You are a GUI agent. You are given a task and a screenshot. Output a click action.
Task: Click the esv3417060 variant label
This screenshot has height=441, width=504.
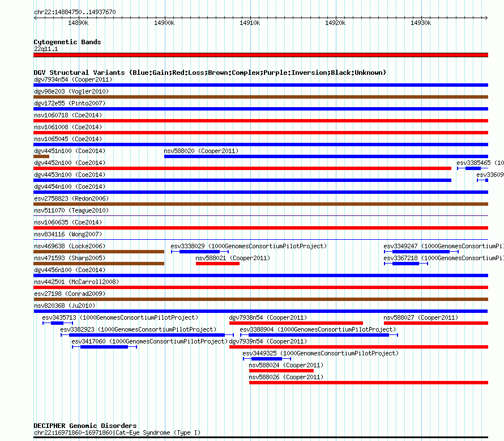(150, 341)
